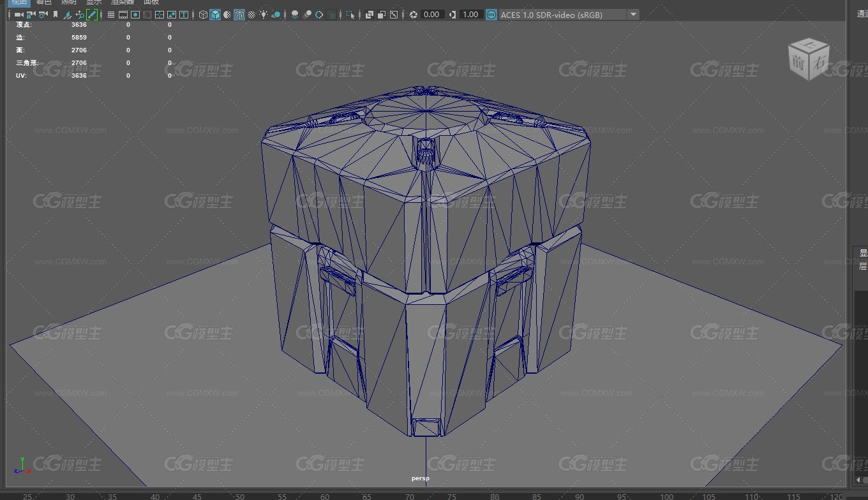The height and width of the screenshot is (500, 868).
Task: Click the Isolate Select icon
Action: point(350,15)
